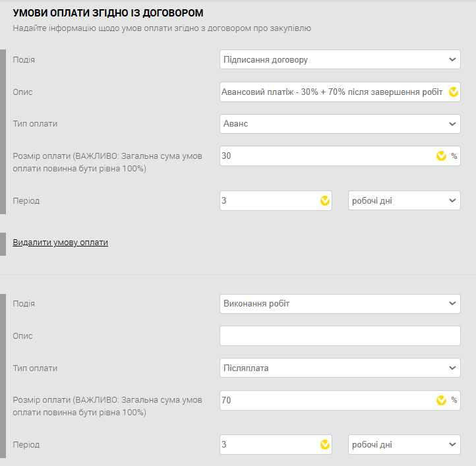Open the first робочі дні period unit dropdown

pyautogui.click(x=404, y=201)
